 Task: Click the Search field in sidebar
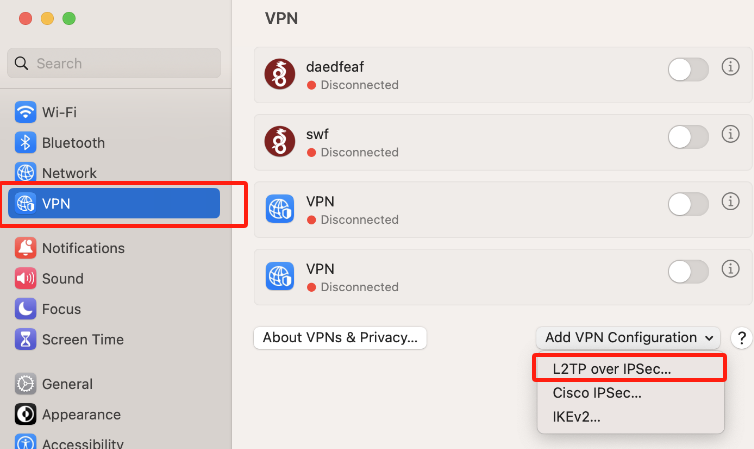pos(114,63)
